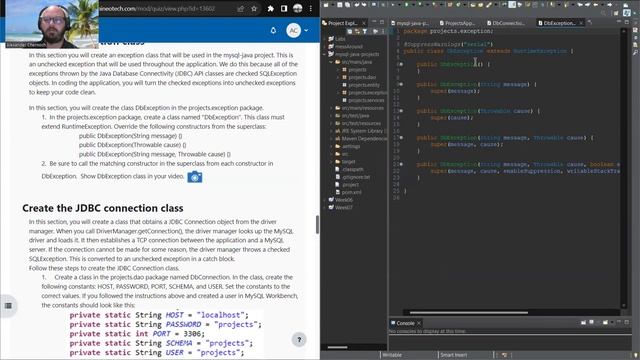The height and width of the screenshot is (360, 640).
Task: Click the share icon in address bar
Action: [241, 8]
